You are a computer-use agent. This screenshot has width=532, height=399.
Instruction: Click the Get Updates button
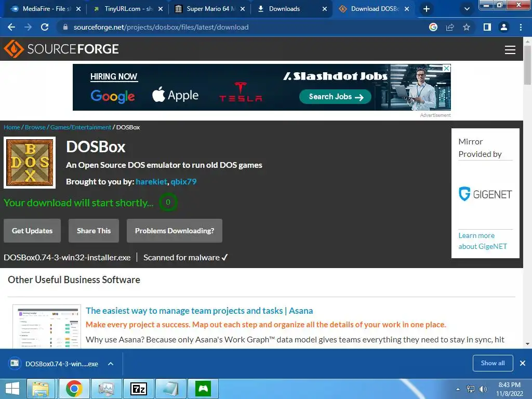click(32, 231)
